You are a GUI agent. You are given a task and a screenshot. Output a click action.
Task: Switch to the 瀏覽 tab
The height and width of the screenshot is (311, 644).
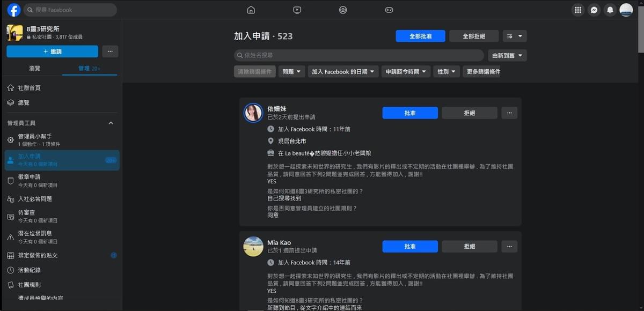[34, 68]
